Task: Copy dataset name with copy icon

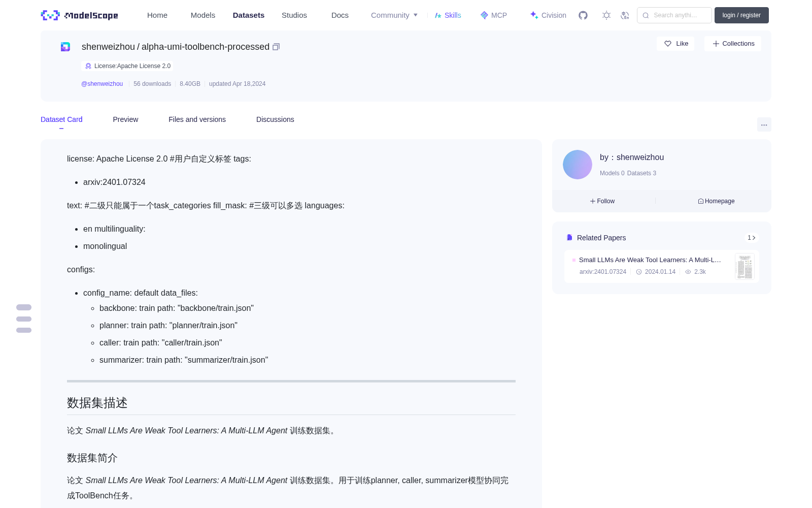Action: click(276, 47)
